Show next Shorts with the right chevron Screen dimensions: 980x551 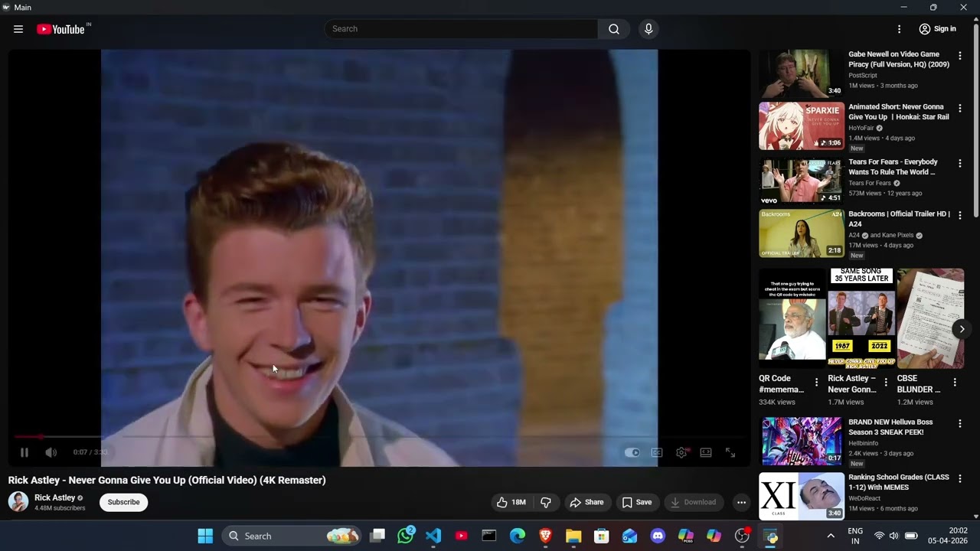tap(962, 329)
